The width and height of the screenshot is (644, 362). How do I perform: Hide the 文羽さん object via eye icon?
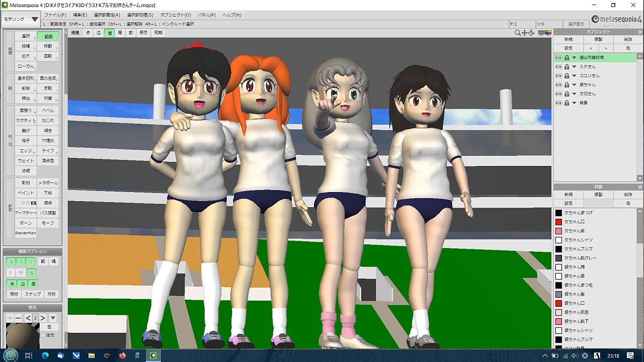point(558,94)
